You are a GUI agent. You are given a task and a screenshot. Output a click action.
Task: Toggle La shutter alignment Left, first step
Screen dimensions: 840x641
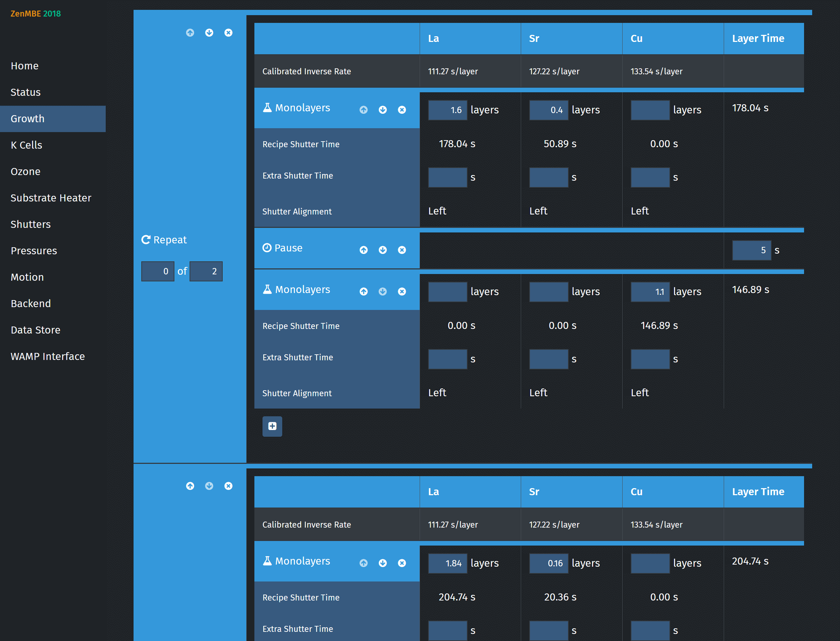coord(437,211)
